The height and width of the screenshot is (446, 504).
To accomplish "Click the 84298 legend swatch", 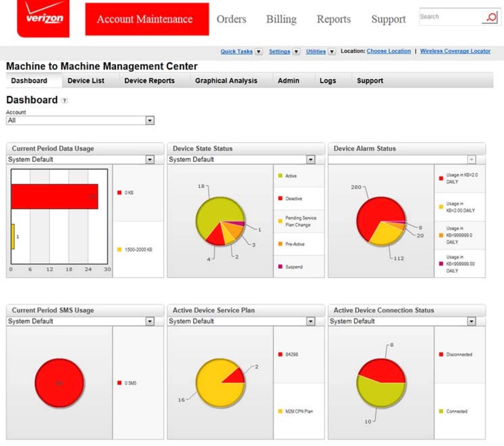I will pyautogui.click(x=280, y=354).
